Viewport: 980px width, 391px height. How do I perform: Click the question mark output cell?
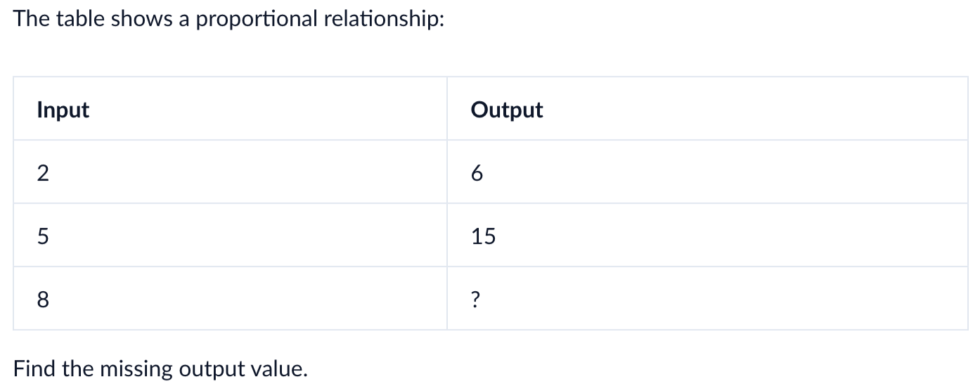click(707, 299)
